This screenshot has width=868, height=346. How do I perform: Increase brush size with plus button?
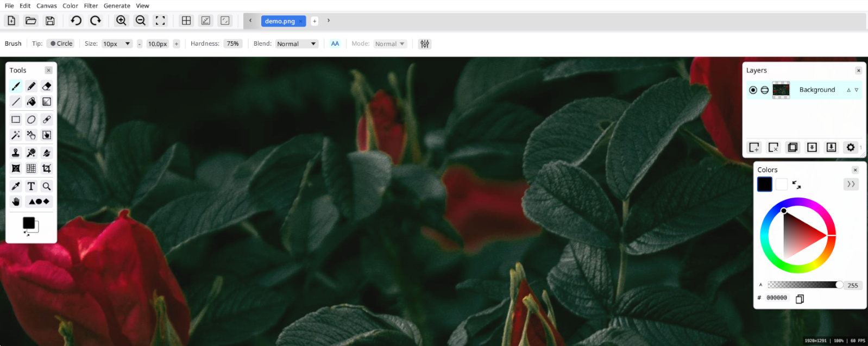177,44
